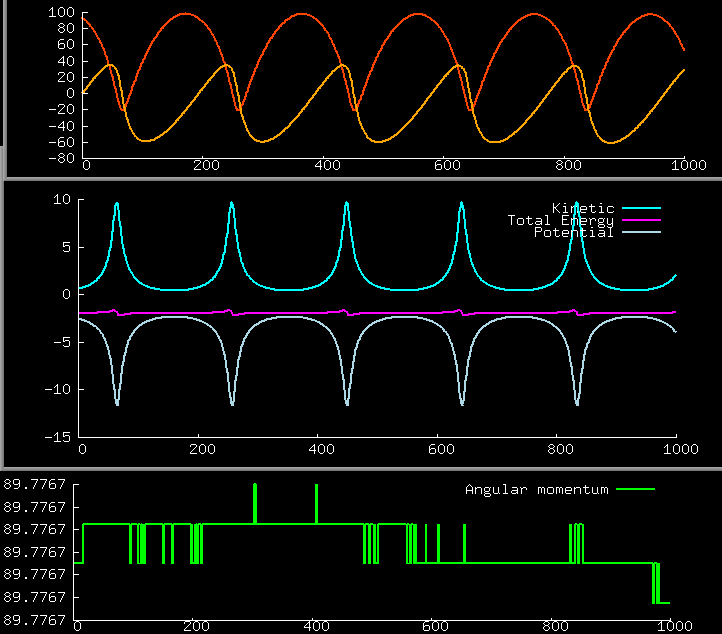Image resolution: width=722 pixels, height=634 pixels.
Task: Click x-axis label 200 in the angular momentum plot
Action: pyautogui.click(x=196, y=627)
